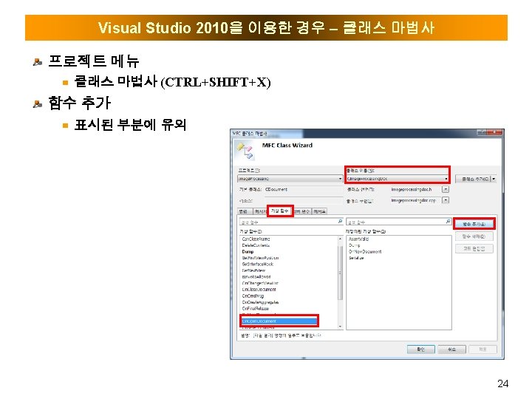Select OnFinalRelease in the functions list
Screen dimensions: 532x399
coord(256,308)
